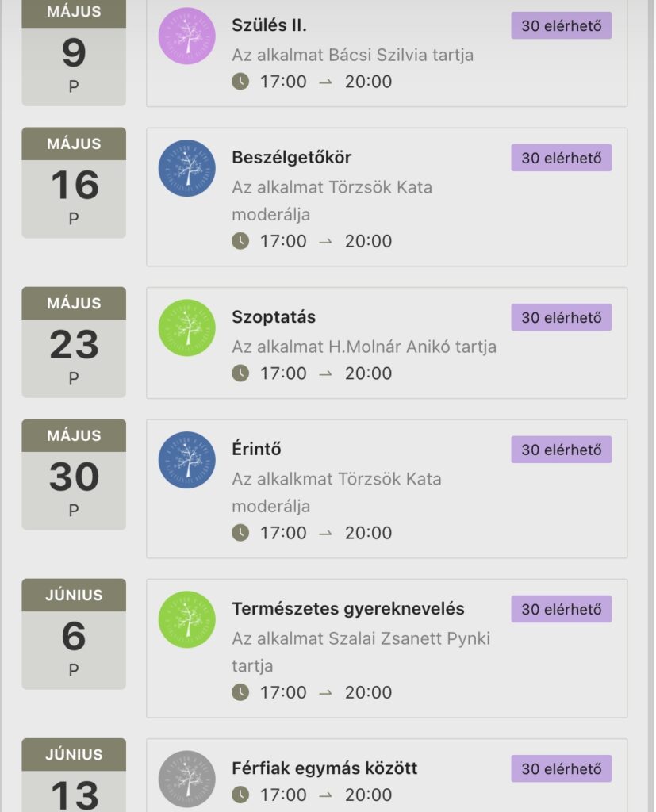The height and width of the screenshot is (812, 656).
Task: Open the Szülés II. event title
Action: point(269,25)
